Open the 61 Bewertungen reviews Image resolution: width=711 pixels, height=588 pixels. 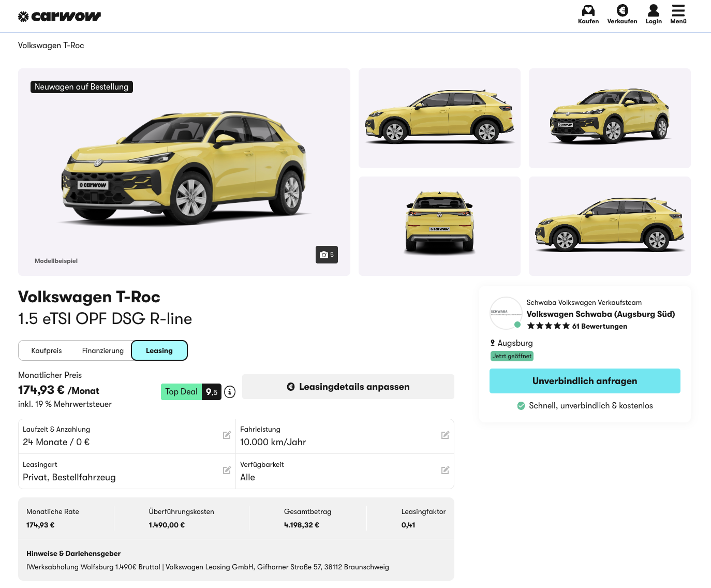(x=600, y=326)
